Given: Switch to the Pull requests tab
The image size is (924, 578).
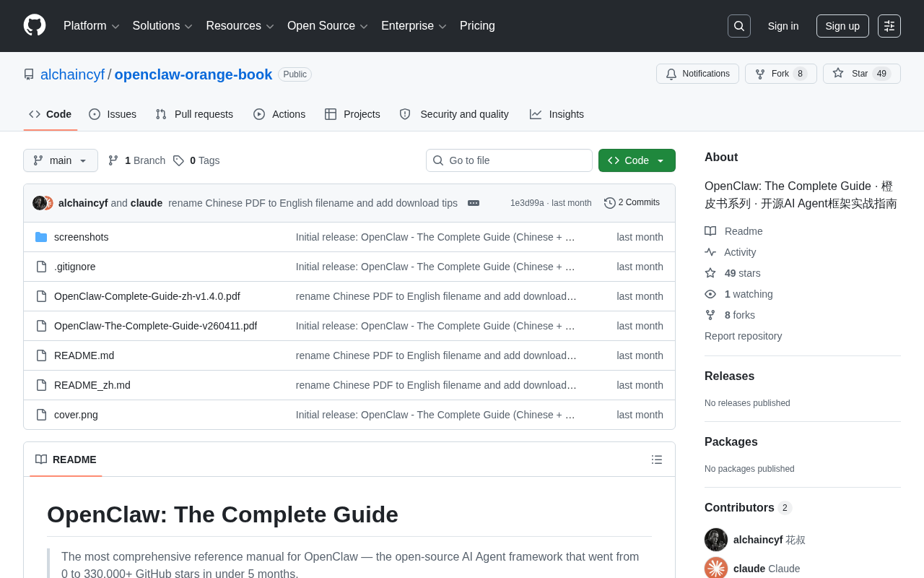Looking at the screenshot, I should click(x=194, y=114).
